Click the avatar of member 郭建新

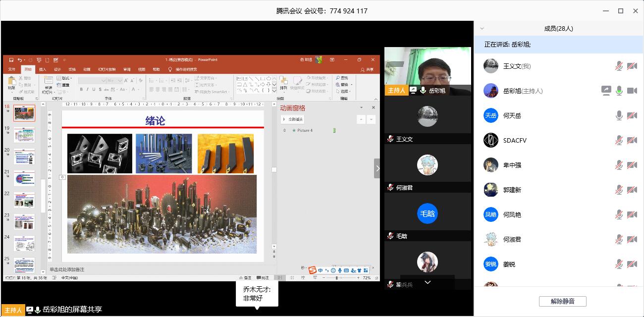click(x=491, y=190)
